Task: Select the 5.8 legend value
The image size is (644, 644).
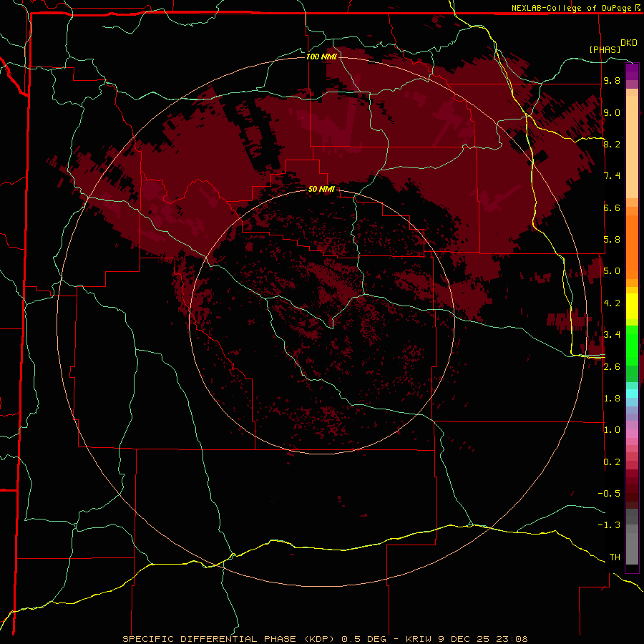Action: click(612, 240)
